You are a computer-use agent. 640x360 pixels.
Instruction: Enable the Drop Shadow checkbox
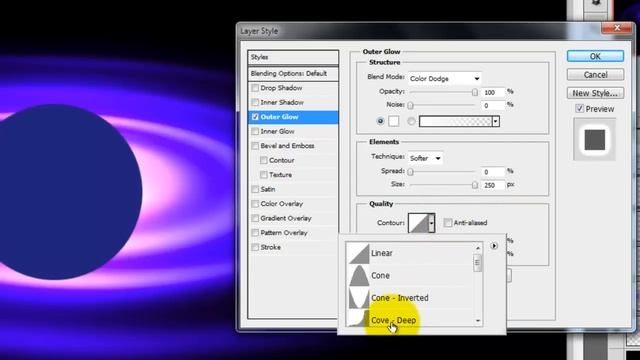pos(255,88)
